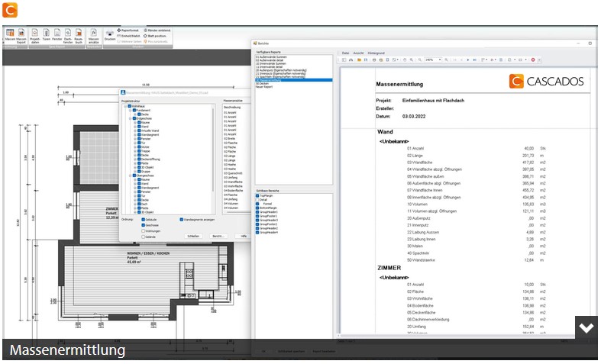This screenshot has height=364, width=601.
Task: Click the Projektdaten report icon
Action: point(35,35)
